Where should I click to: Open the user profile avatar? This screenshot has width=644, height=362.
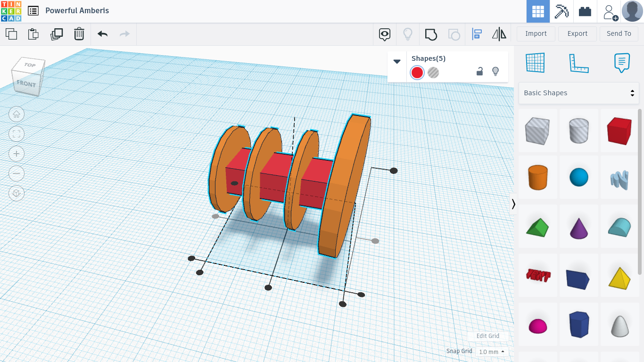click(632, 11)
